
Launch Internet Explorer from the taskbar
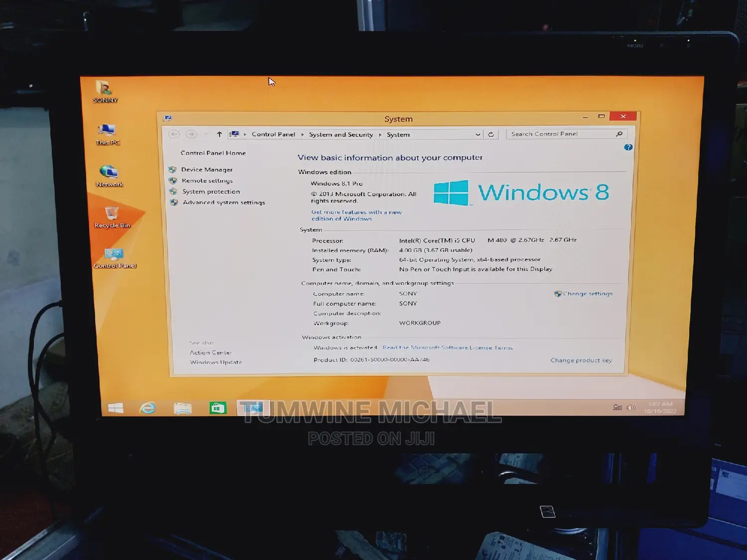point(148,408)
